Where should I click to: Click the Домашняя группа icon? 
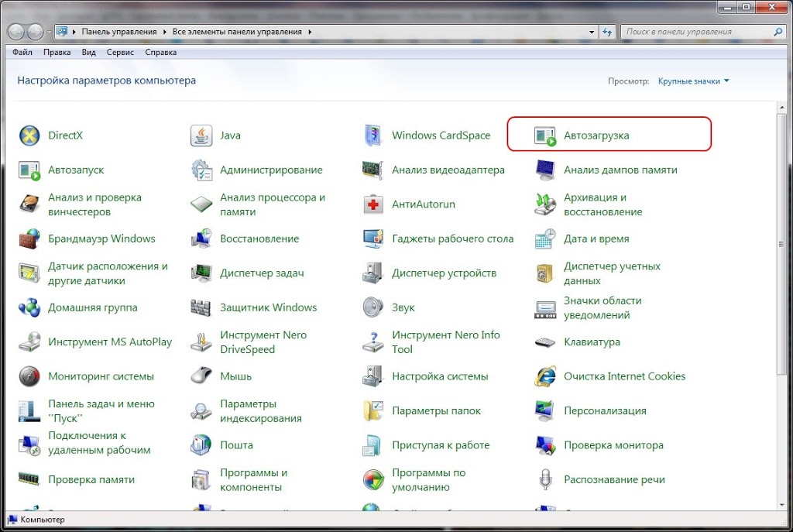pos(29,307)
